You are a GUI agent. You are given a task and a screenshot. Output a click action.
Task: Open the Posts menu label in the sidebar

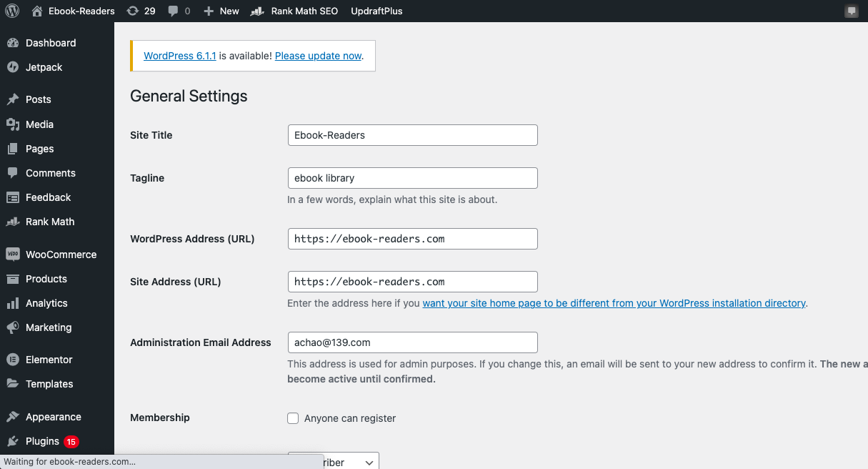[x=39, y=99]
